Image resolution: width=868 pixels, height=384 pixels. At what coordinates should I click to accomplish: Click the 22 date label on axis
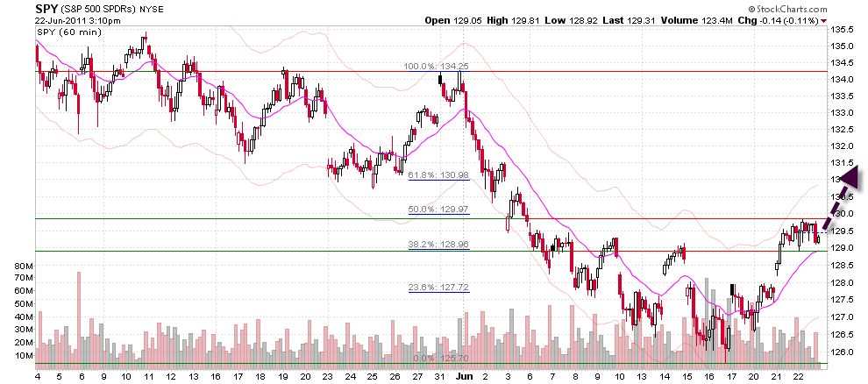(x=798, y=376)
